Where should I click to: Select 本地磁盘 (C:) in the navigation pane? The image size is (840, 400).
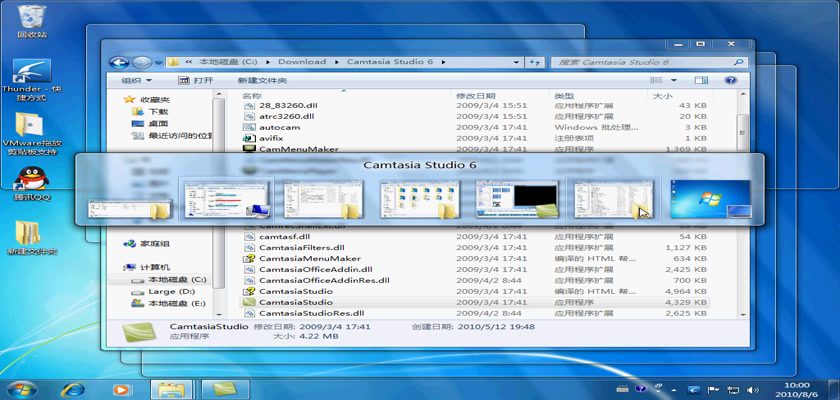(176, 280)
